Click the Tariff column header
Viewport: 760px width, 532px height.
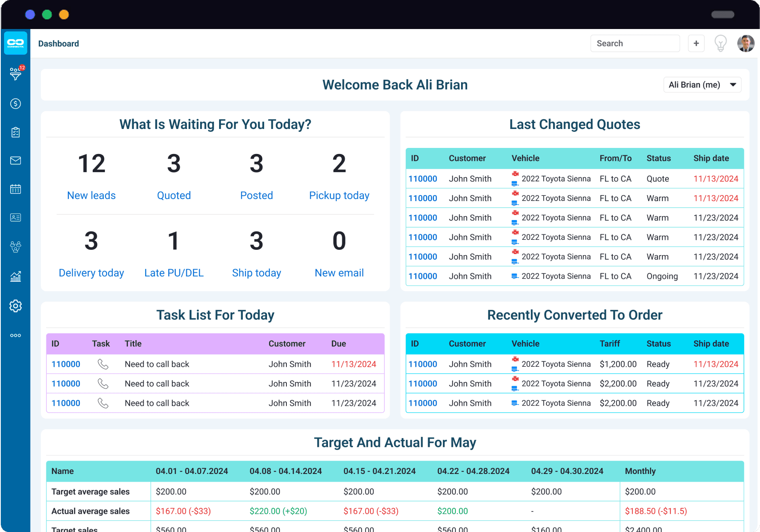pos(610,344)
